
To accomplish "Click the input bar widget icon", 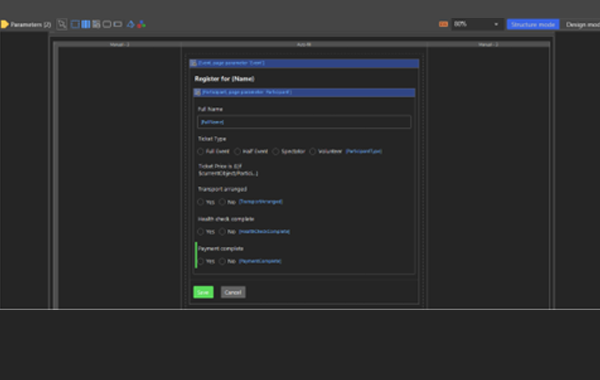I will (118, 24).
